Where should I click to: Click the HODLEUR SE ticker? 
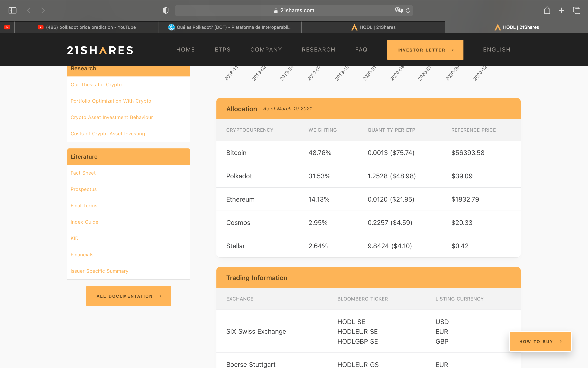[x=357, y=331]
